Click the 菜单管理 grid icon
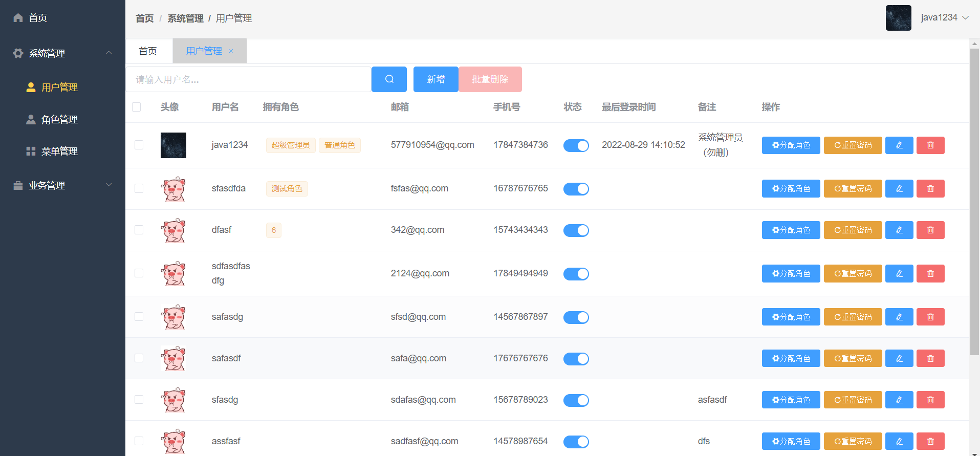Screen dimensions: 980x456 31,151
